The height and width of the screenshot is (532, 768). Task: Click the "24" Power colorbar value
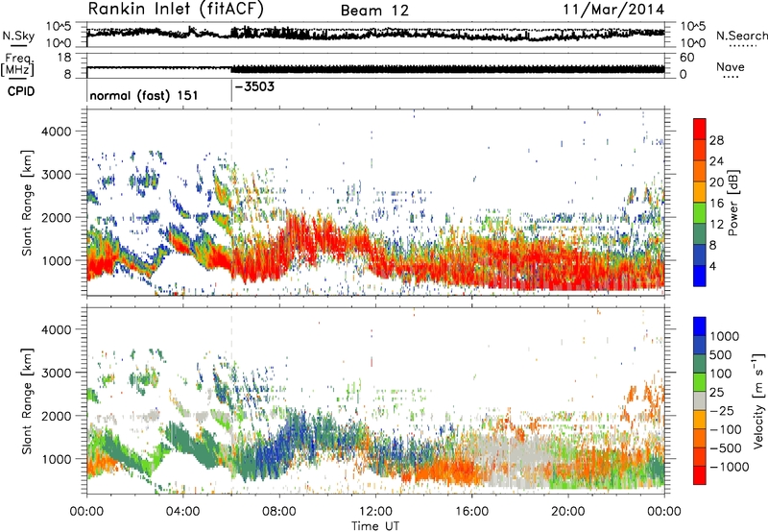coord(716,161)
